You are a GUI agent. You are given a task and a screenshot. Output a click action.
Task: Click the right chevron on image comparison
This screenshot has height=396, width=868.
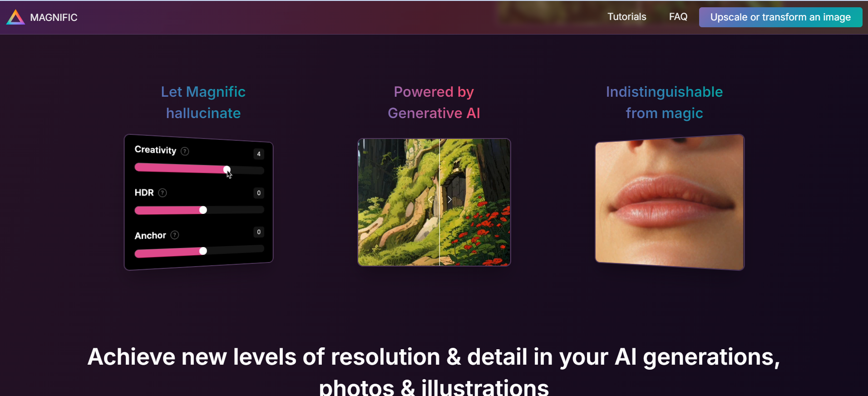click(449, 199)
